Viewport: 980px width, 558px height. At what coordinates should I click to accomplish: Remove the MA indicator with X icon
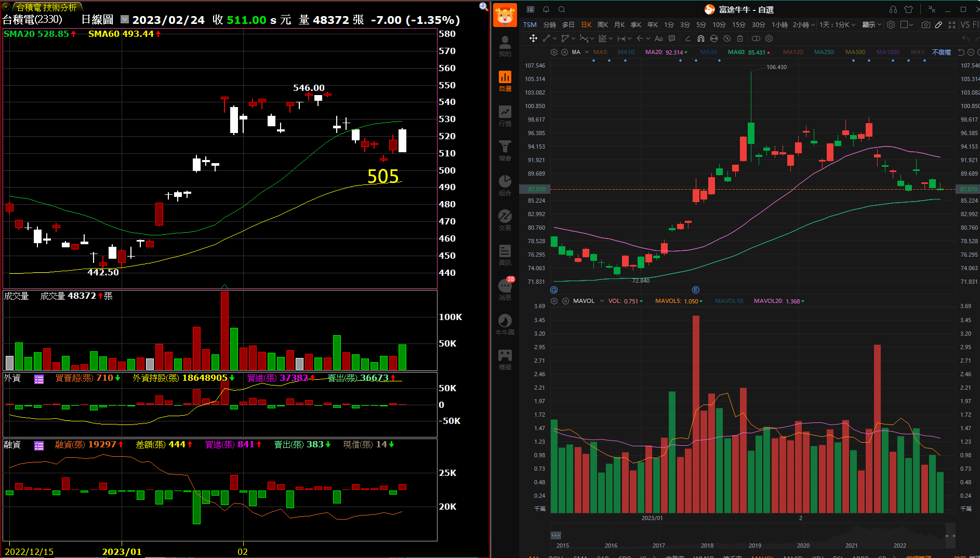564,52
